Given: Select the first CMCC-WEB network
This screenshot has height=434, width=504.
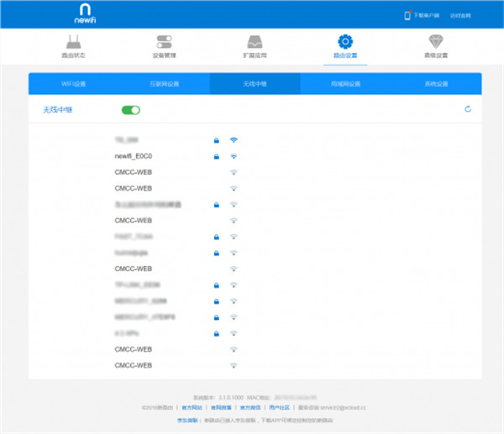Looking at the screenshot, I should pyautogui.click(x=133, y=172).
